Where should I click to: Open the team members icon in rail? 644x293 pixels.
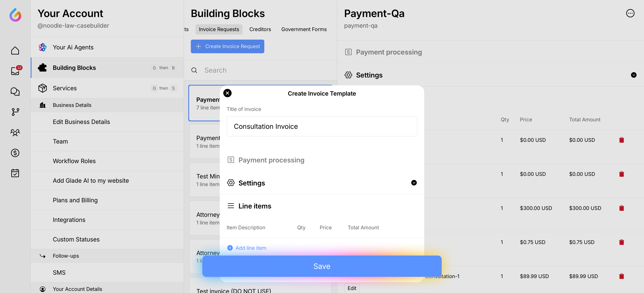coord(15,132)
